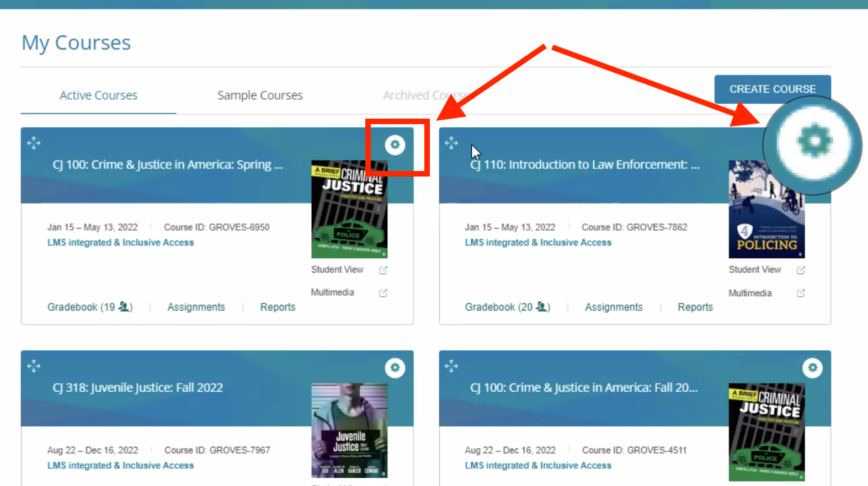This screenshot has height=486, width=868.
Task: Open Gradebook (20) for CJ 110 course
Action: pos(508,307)
